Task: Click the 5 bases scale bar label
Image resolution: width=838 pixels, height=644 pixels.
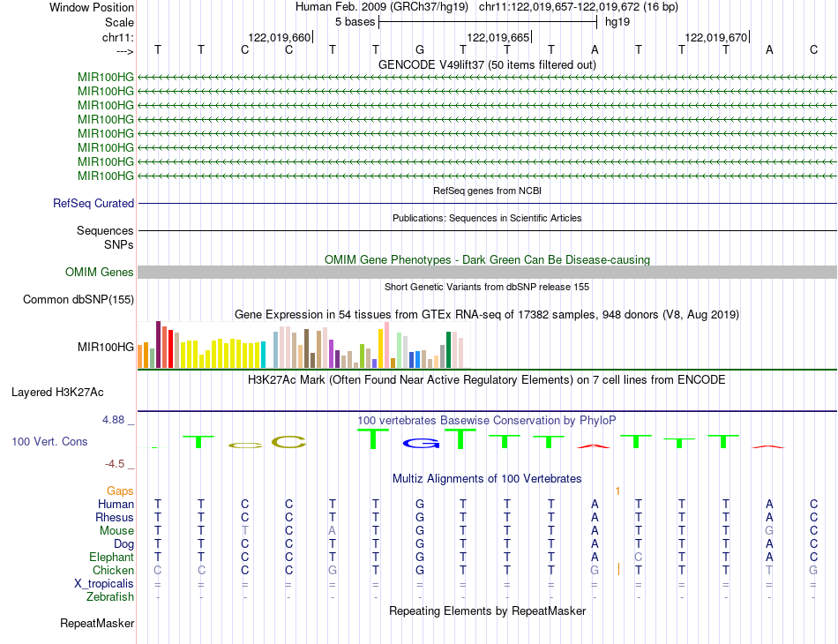Action: [355, 22]
